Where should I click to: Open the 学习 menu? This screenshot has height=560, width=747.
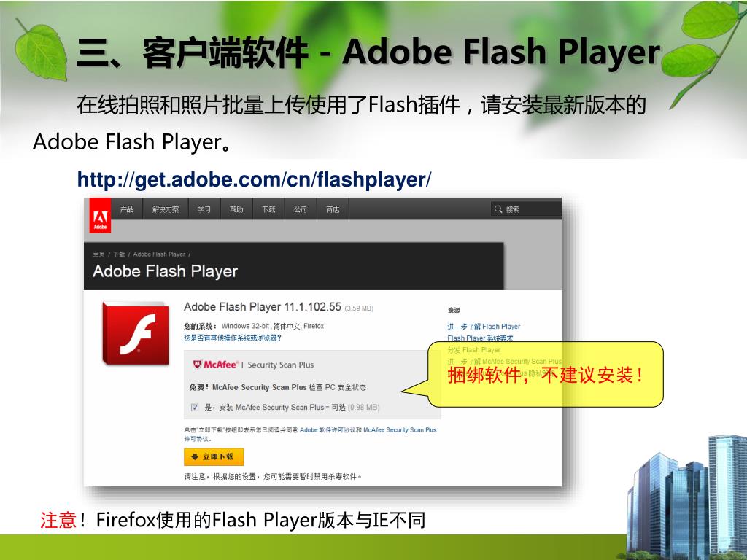tap(204, 209)
